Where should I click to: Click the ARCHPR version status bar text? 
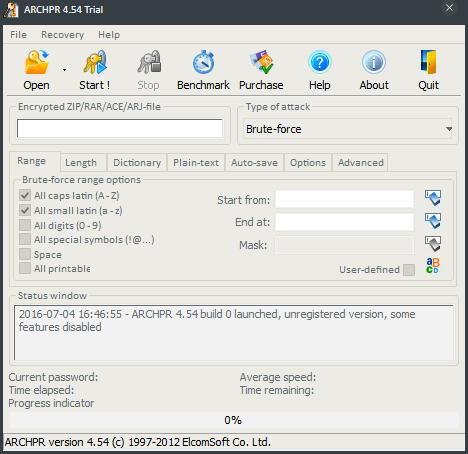click(138, 442)
